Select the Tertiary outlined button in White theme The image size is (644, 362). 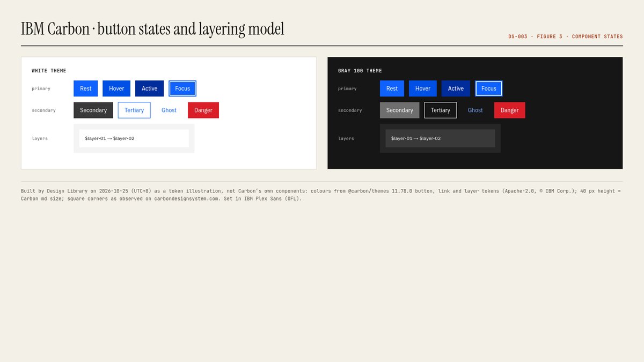(134, 110)
